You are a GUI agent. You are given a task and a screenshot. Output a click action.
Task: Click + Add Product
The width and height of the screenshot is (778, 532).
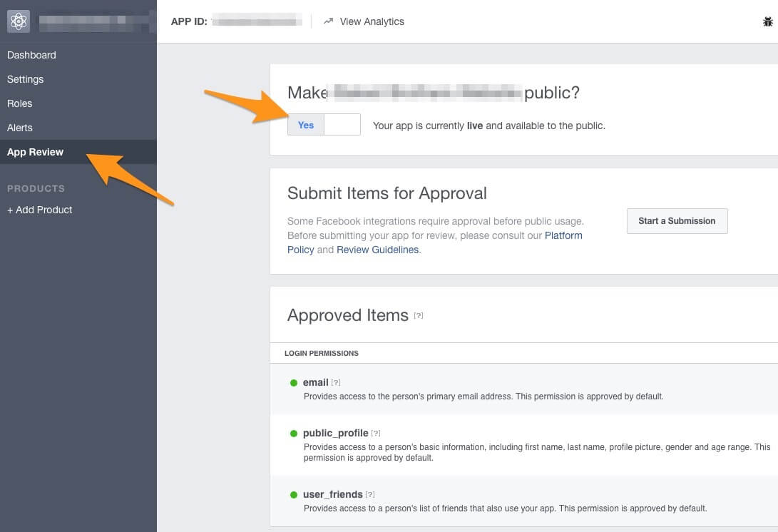pyautogui.click(x=40, y=210)
